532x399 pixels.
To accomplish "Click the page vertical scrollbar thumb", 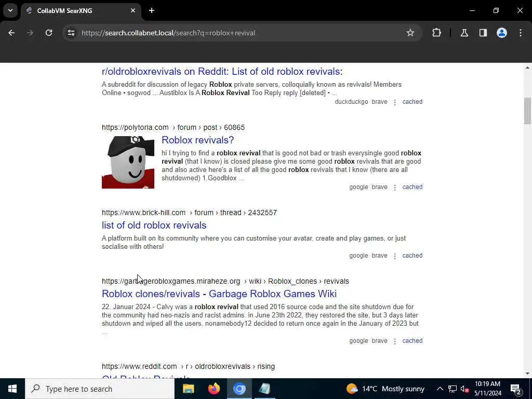I will click(527, 111).
